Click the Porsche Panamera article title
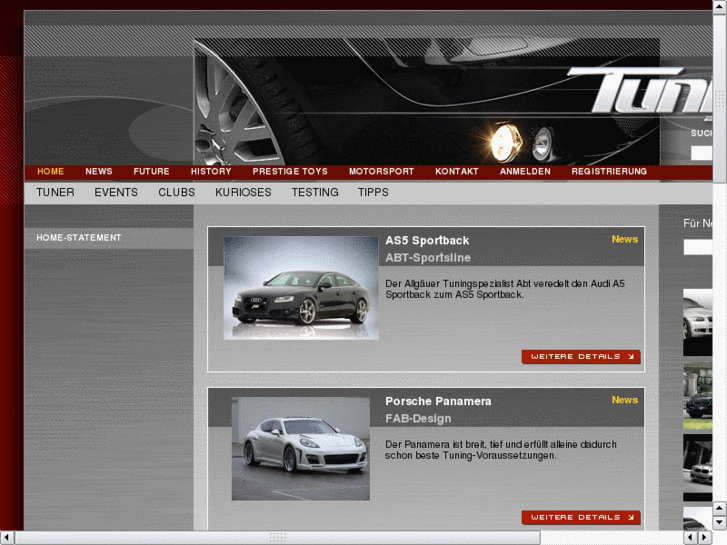The width and height of the screenshot is (727, 545). [x=438, y=401]
